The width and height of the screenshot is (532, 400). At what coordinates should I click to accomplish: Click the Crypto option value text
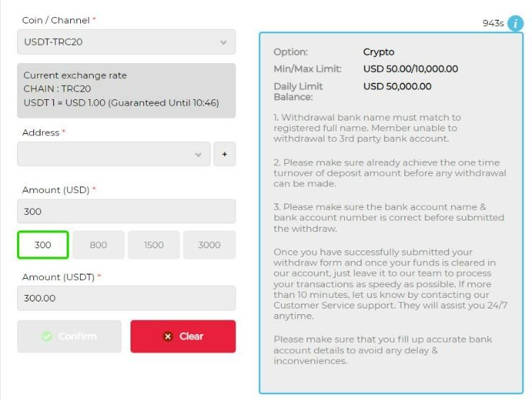coord(379,52)
